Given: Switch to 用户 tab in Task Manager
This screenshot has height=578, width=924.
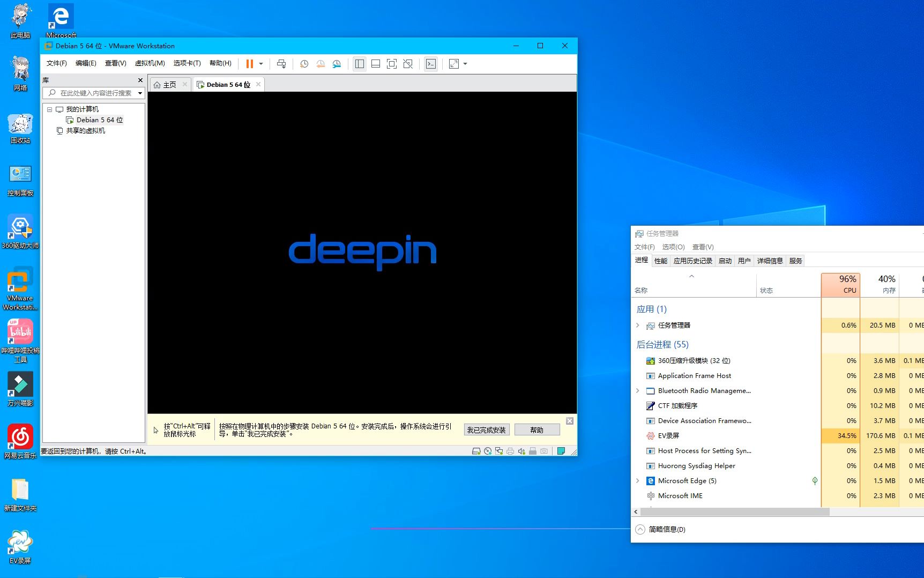Looking at the screenshot, I should (744, 261).
